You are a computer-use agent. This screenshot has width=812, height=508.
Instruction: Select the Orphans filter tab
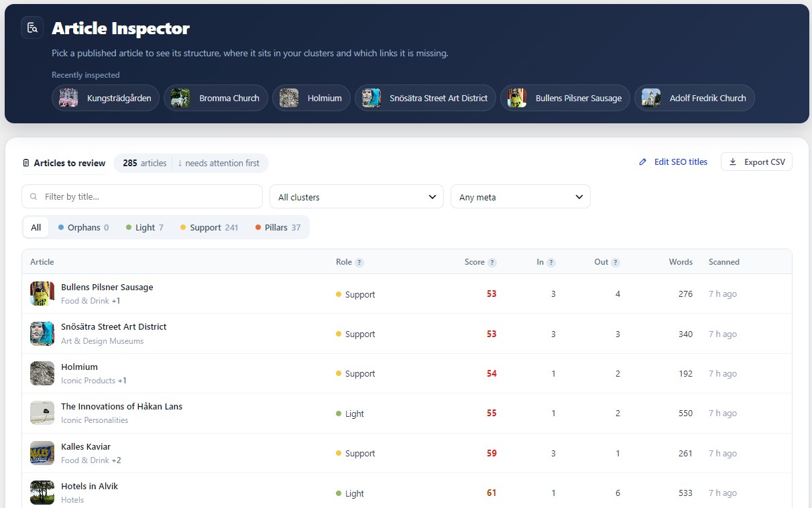pos(83,227)
